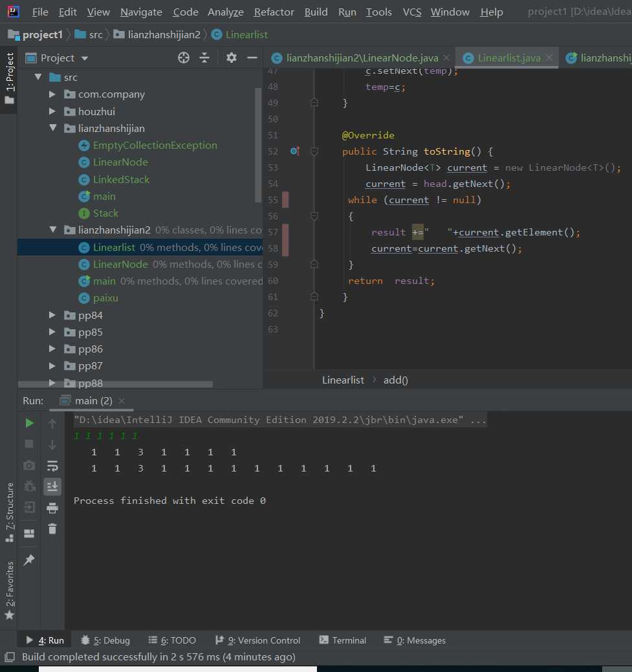Open the Navigate menu
The width and height of the screenshot is (632, 672).
[141, 12]
